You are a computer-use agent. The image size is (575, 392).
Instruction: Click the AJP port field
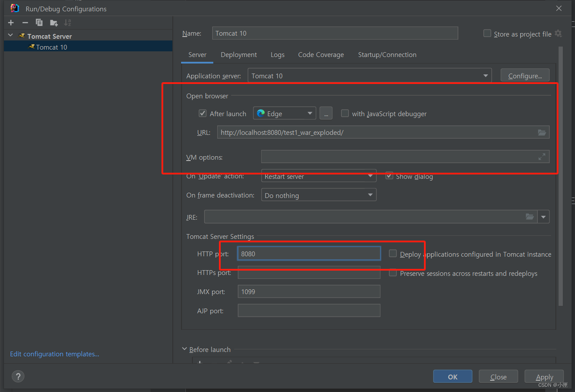309,311
